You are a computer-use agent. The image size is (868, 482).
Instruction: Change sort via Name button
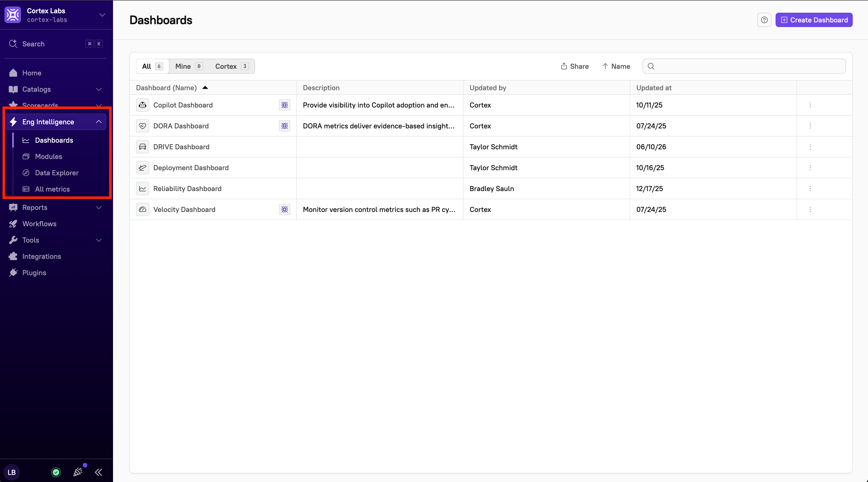coord(616,66)
